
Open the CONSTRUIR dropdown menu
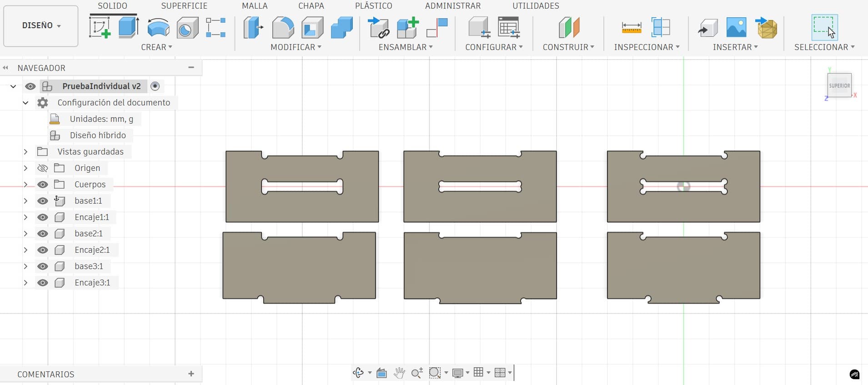click(x=568, y=47)
